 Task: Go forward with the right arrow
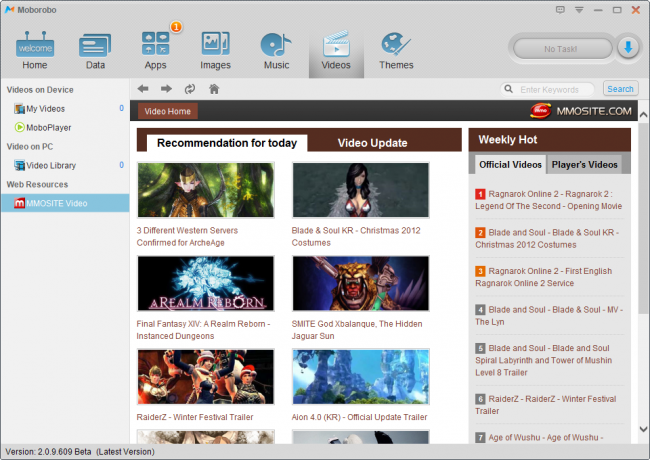pyautogui.click(x=166, y=89)
